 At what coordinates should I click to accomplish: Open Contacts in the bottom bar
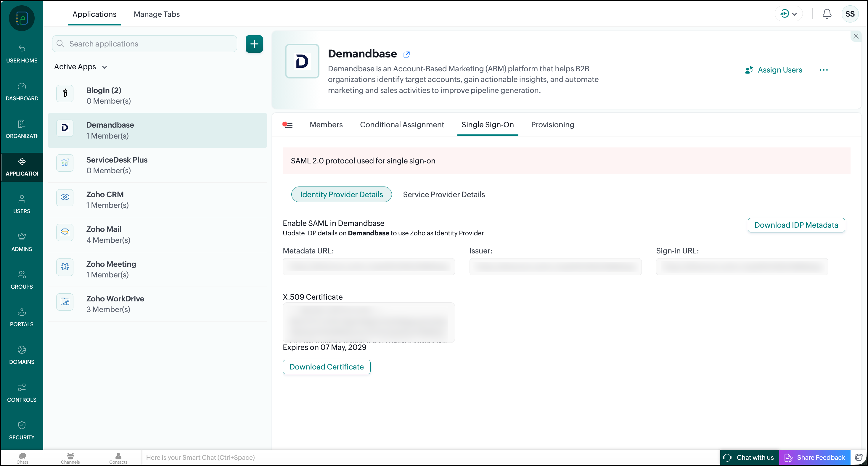tap(118, 458)
